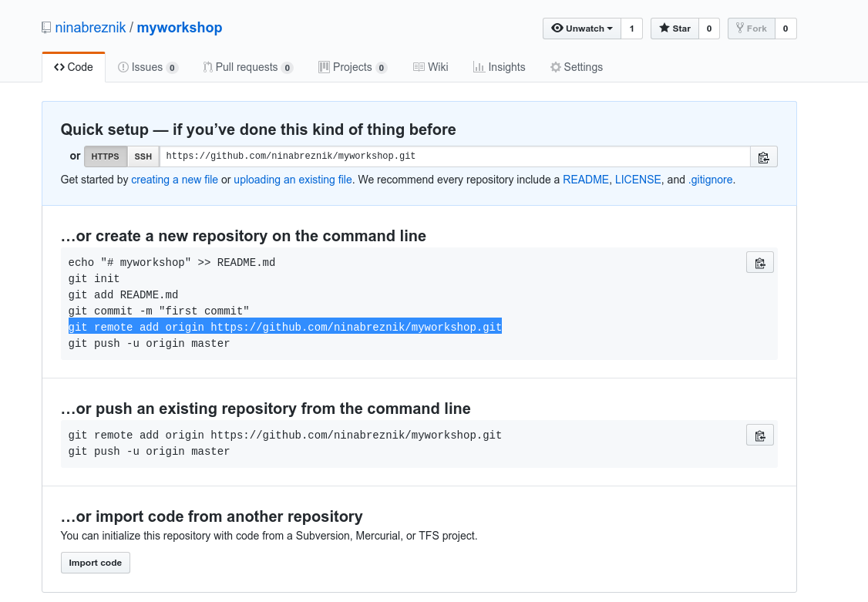The width and height of the screenshot is (868, 602).
Task: Open the Unwatch dropdown
Action: pos(582,29)
